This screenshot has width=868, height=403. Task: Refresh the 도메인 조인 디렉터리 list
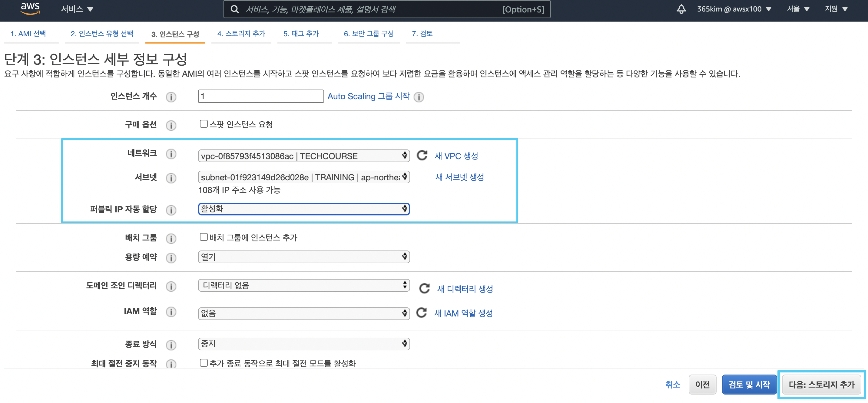point(424,289)
